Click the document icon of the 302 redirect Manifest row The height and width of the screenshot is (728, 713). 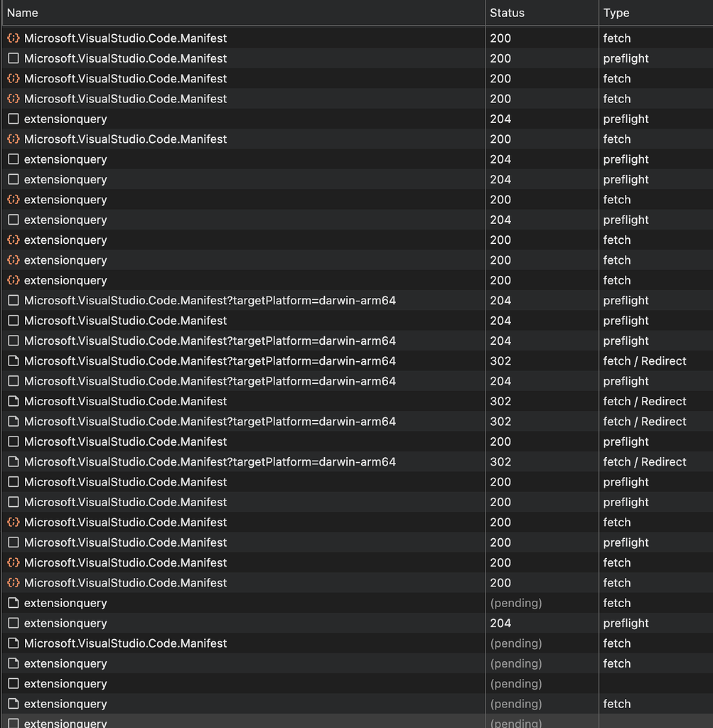coord(13,360)
